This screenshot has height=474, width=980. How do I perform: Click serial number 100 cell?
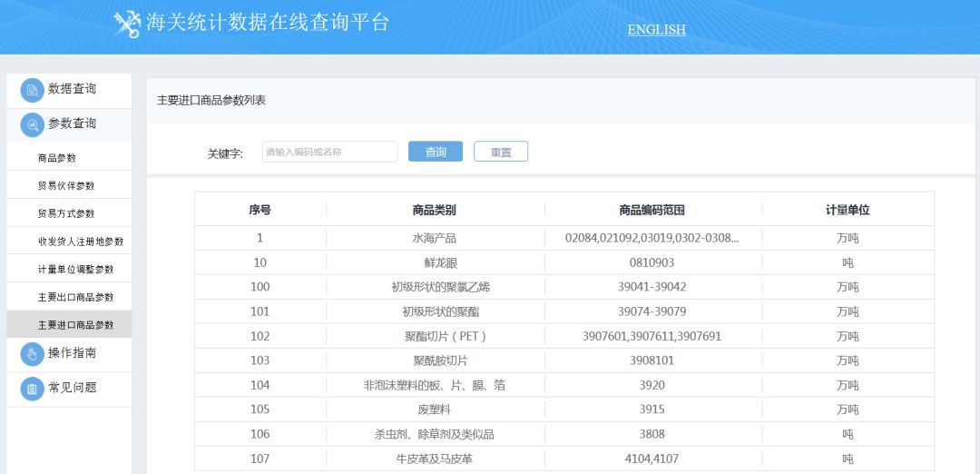[260, 287]
